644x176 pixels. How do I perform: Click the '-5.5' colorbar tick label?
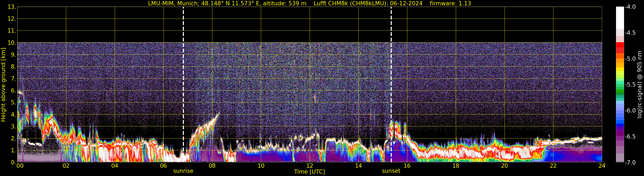pos(630,85)
